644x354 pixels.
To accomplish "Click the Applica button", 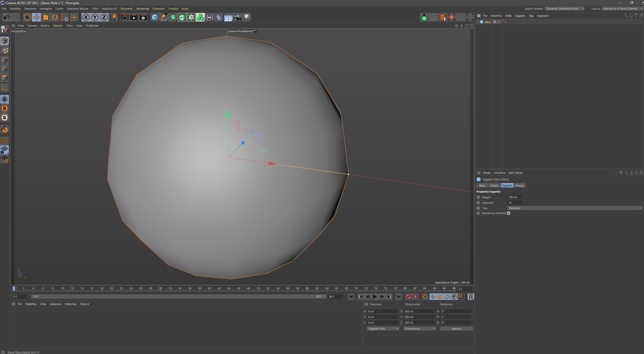I will click(x=456, y=329).
